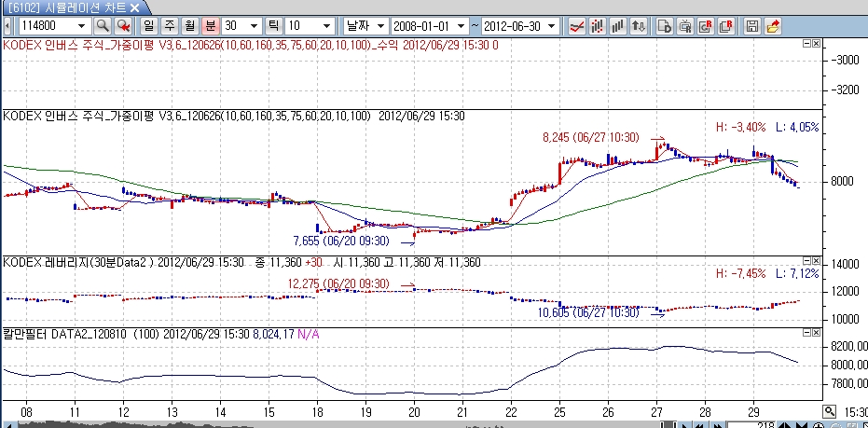Click the red line chart icon
The height and width of the screenshot is (428, 868).
(577, 25)
